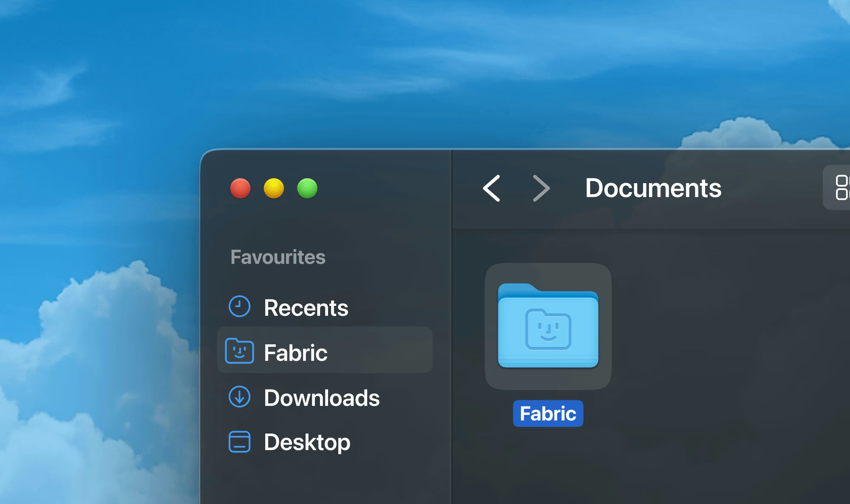Open the Desktop label in the sidebar

[x=307, y=442]
